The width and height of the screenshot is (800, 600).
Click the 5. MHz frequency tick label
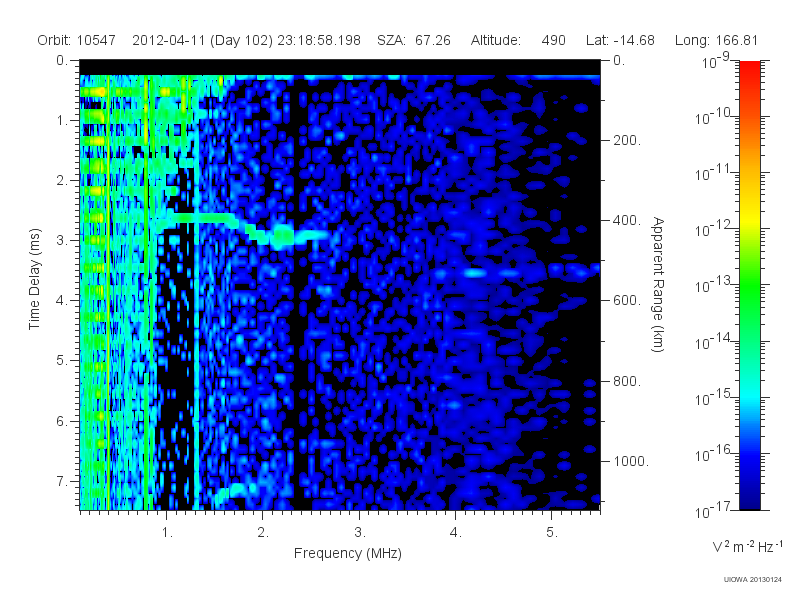pyautogui.click(x=552, y=532)
